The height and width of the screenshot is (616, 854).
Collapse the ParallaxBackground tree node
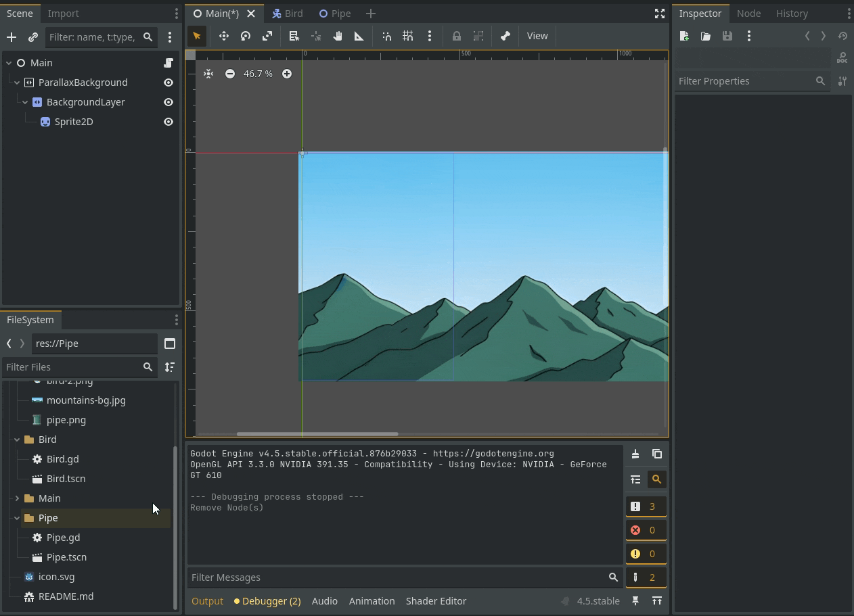17,82
